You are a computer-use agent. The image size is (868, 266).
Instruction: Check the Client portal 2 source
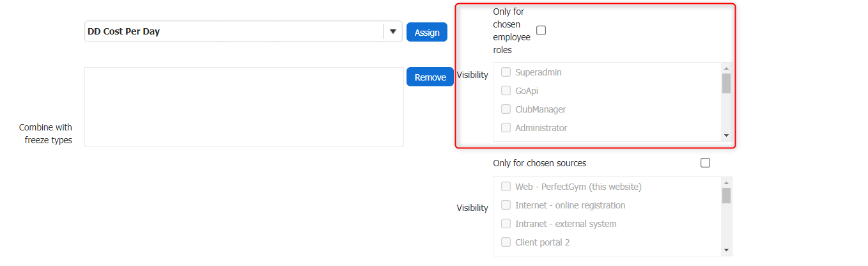click(506, 242)
